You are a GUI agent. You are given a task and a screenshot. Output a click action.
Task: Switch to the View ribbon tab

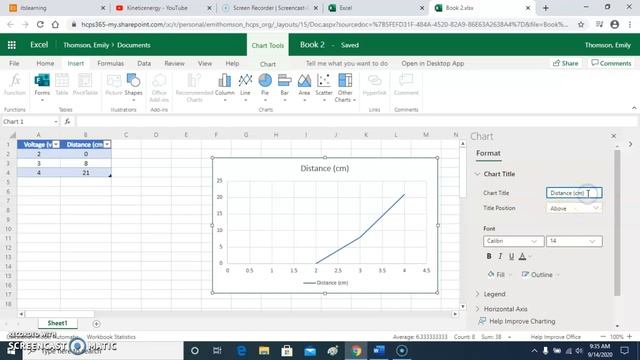coord(204,63)
